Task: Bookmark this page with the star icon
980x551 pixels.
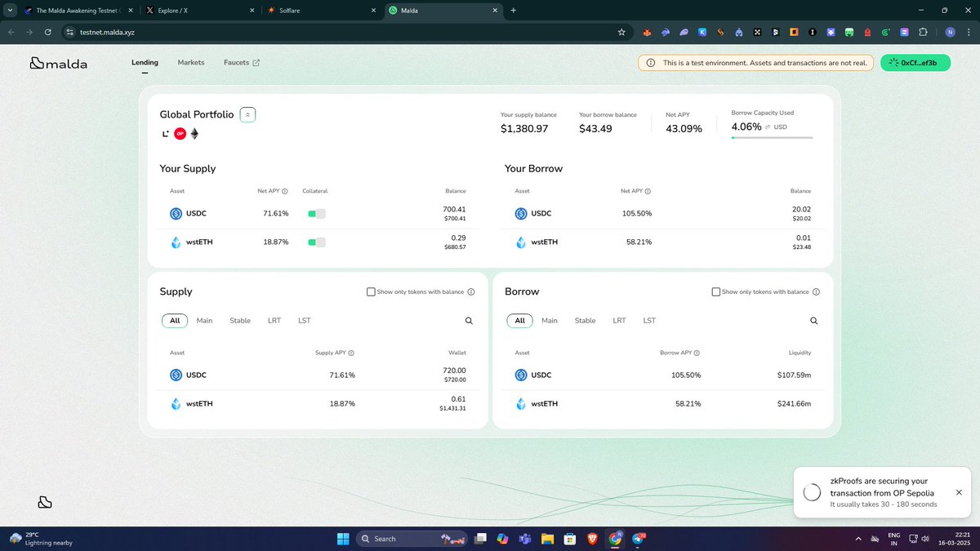Action: [x=621, y=32]
